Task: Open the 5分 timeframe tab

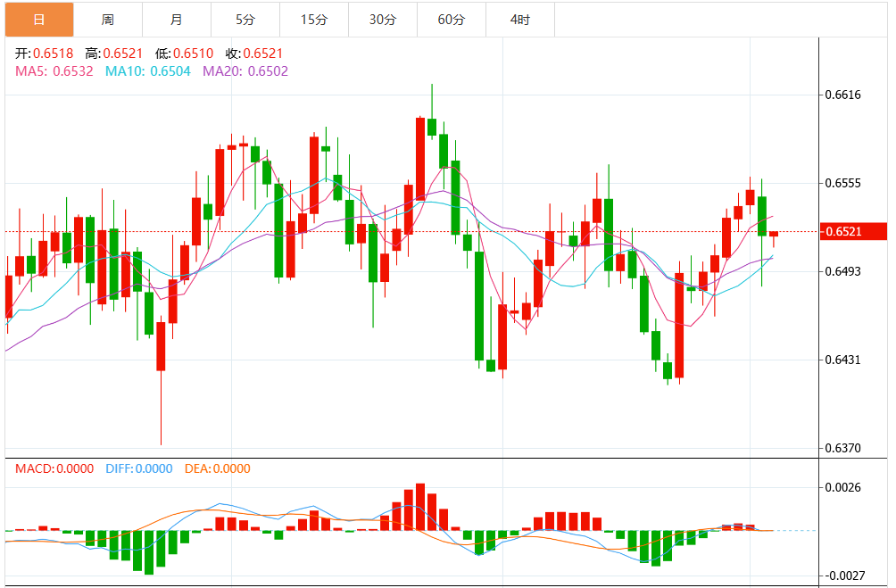Action: click(x=245, y=20)
